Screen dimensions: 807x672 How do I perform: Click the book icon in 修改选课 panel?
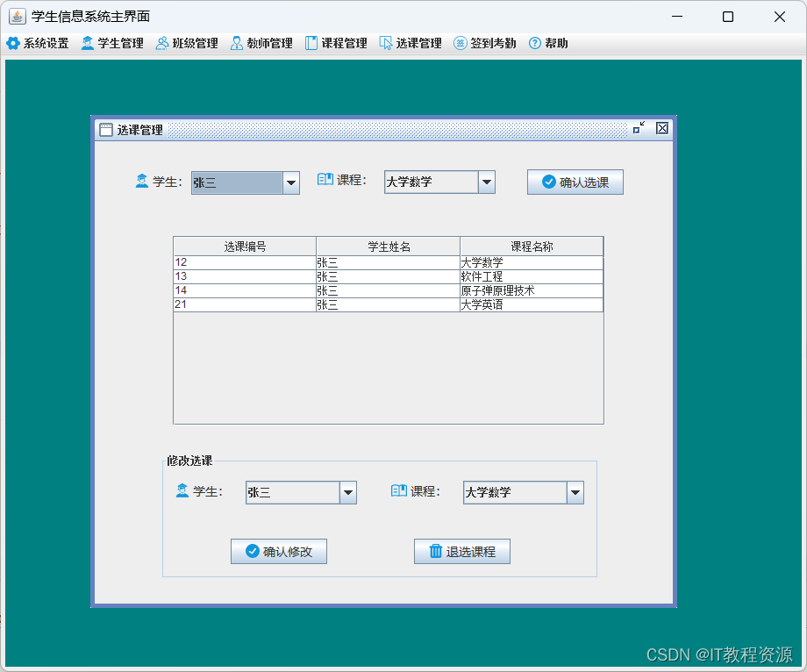(x=399, y=490)
